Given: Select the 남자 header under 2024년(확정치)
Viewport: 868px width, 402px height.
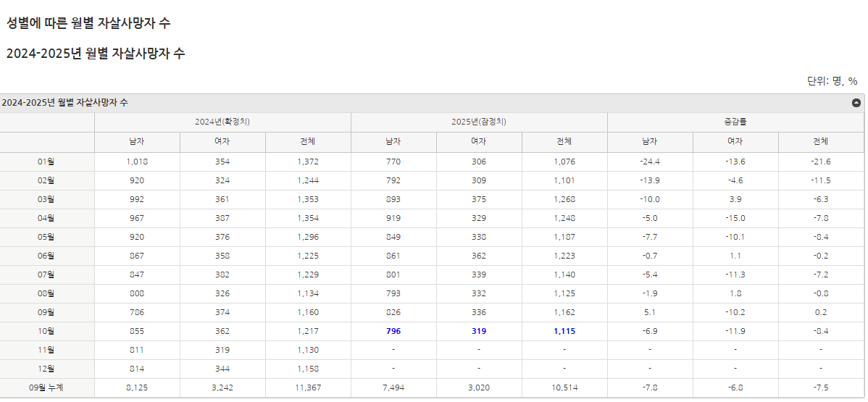Looking at the screenshot, I should [137, 142].
